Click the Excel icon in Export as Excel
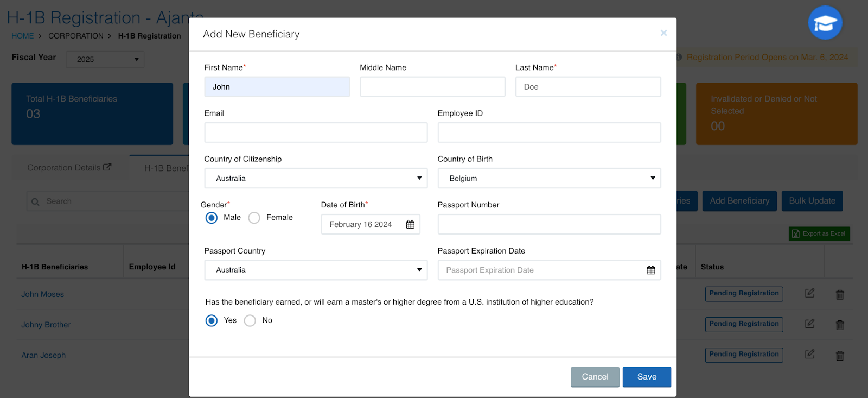 [x=796, y=233]
